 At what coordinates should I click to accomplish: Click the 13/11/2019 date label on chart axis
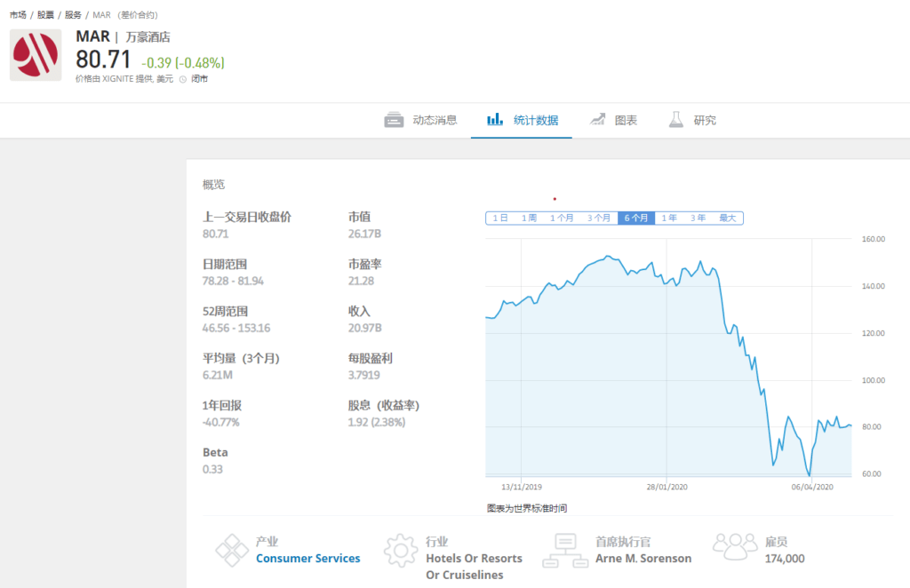[521, 487]
